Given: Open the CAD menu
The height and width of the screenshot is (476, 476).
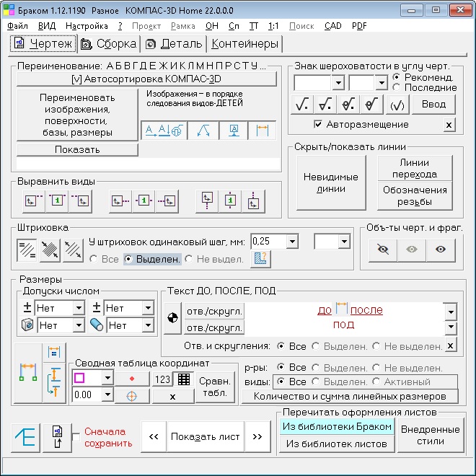Looking at the screenshot, I should [x=333, y=26].
